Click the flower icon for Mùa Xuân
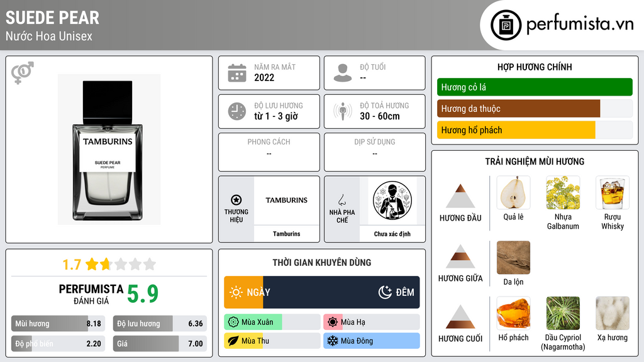The width and height of the screenshot is (644, 362). (x=233, y=322)
